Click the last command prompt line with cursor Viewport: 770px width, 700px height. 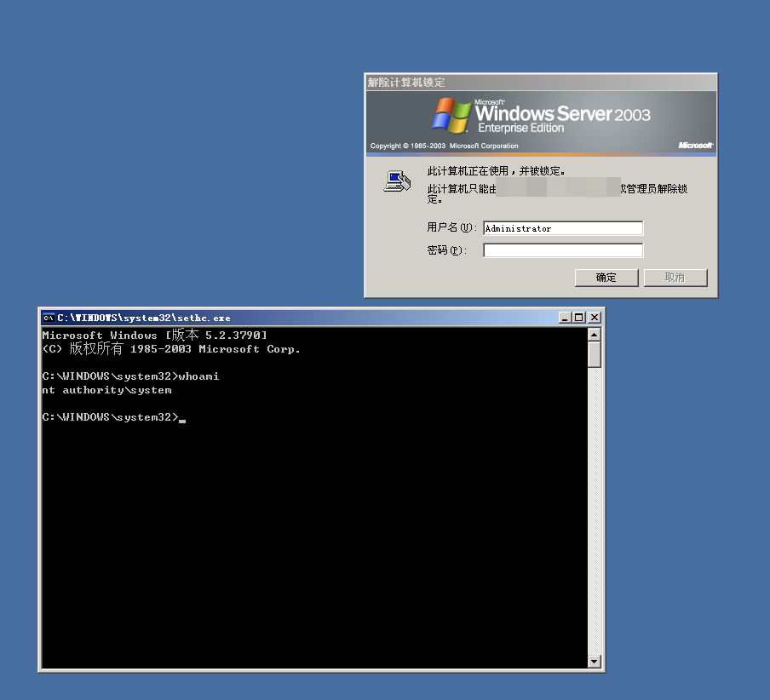click(x=114, y=417)
